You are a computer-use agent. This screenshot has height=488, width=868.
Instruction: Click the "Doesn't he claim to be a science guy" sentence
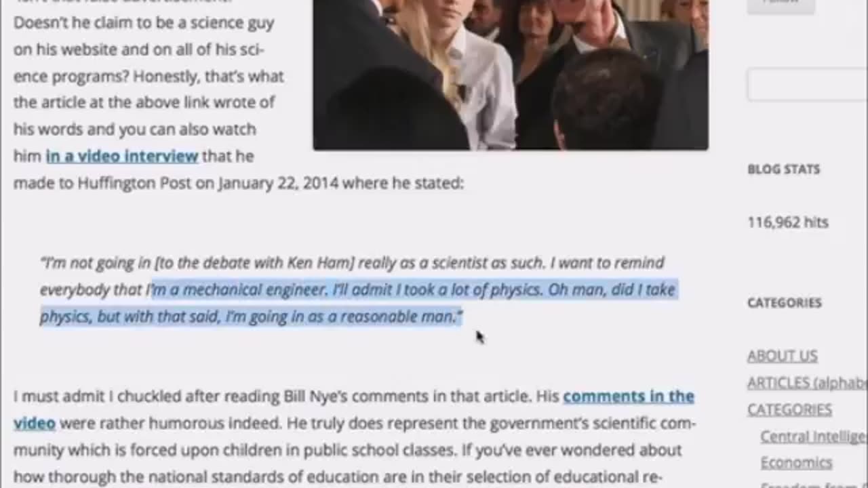(x=144, y=22)
